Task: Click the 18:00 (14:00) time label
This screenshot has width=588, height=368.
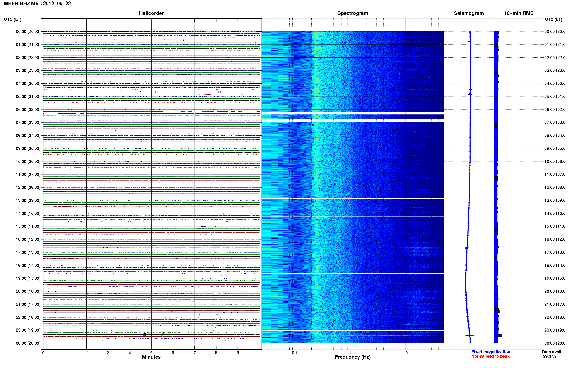Action: 28,265
